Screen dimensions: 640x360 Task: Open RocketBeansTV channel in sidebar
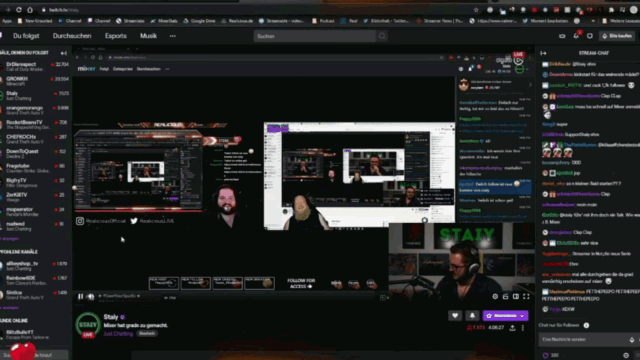[35, 124]
